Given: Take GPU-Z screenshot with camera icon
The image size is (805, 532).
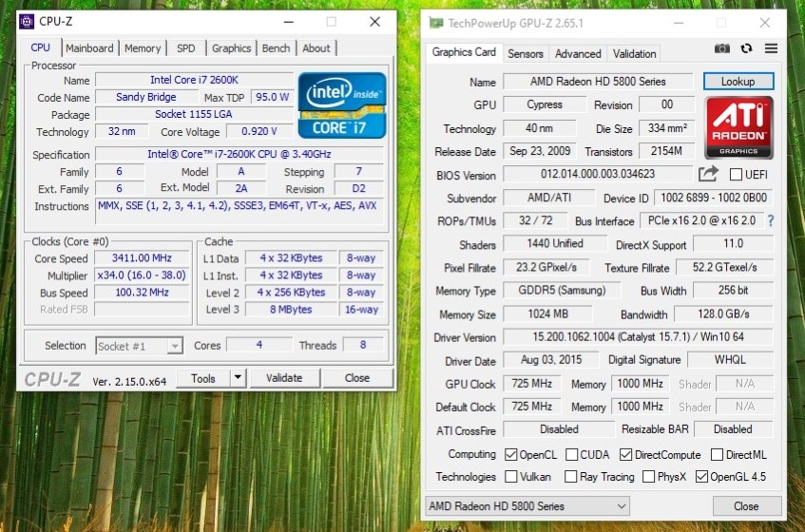Looking at the screenshot, I should point(721,48).
